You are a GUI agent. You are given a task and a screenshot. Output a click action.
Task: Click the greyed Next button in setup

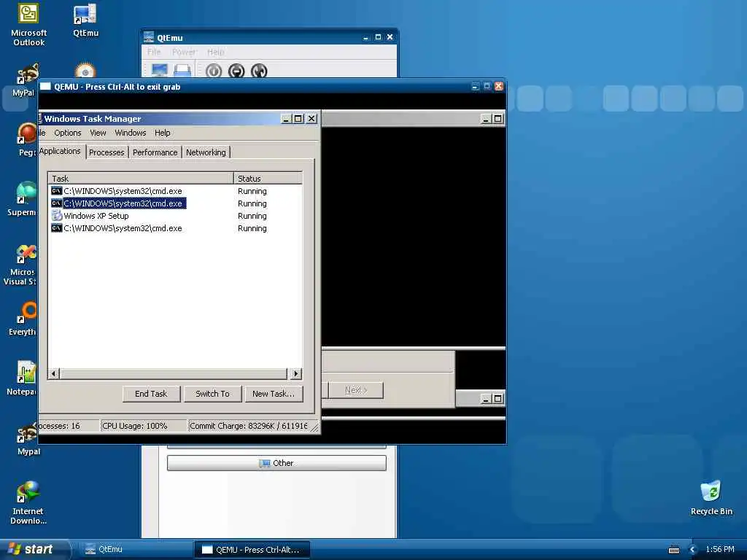[x=356, y=390]
